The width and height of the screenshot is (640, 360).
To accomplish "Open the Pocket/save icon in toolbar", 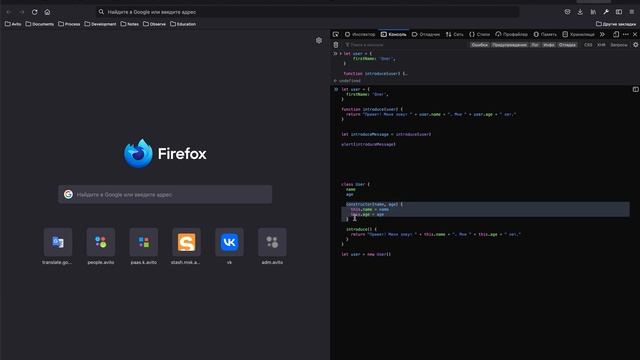I will tap(567, 12).
